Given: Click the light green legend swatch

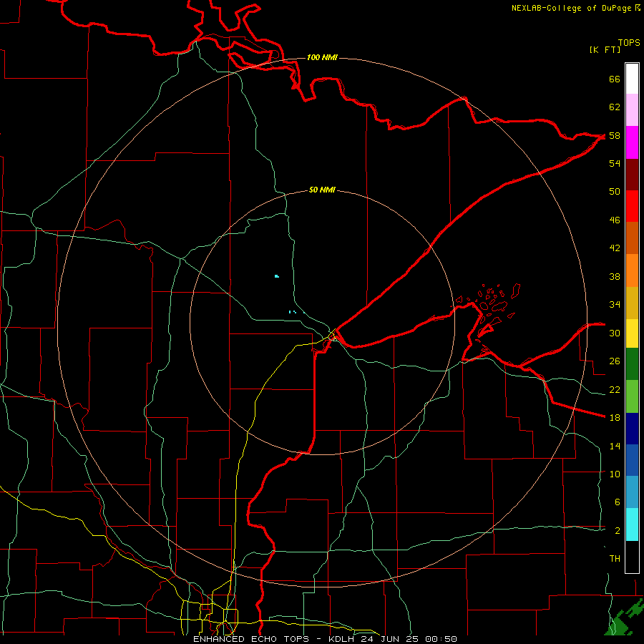Looking at the screenshot, I should click(632, 396).
